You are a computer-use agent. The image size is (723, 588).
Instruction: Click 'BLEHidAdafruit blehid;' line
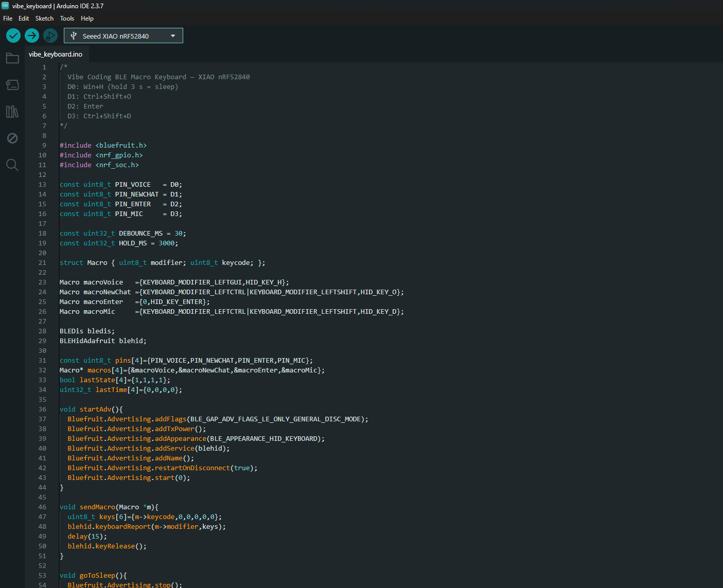pos(103,341)
